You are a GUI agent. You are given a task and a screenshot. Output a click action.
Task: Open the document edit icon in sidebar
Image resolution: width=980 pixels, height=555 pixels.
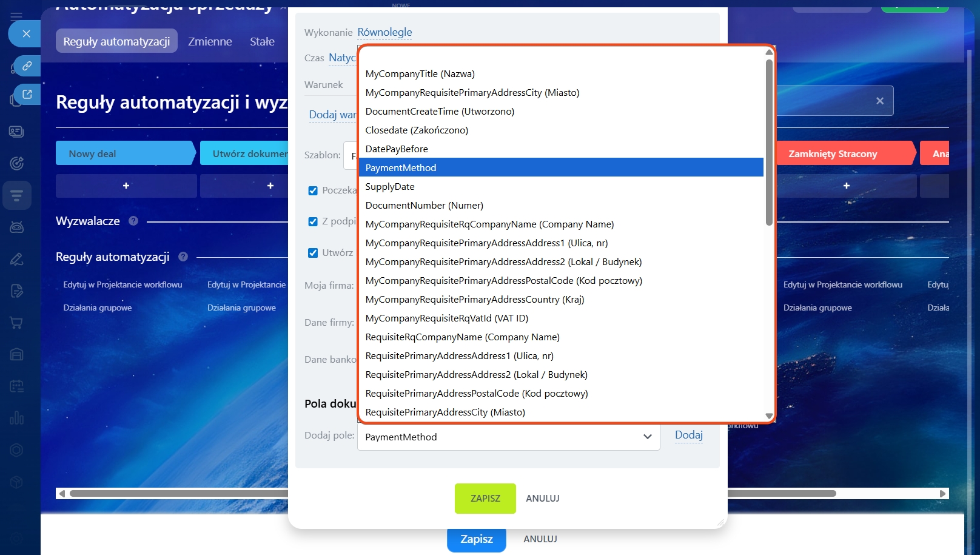16,291
